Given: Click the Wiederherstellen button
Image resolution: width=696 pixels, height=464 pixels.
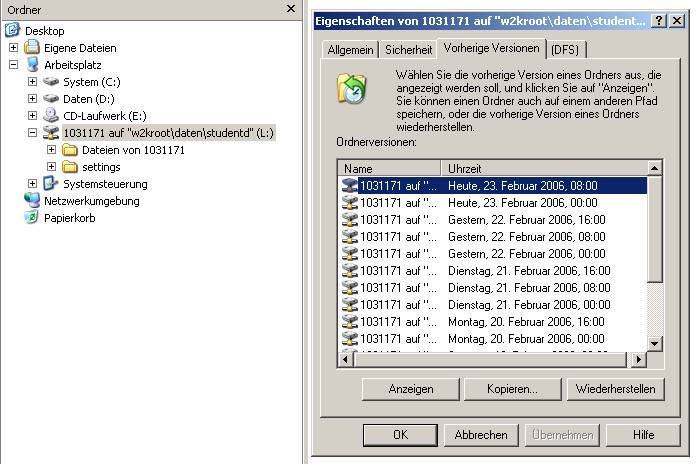Looking at the screenshot, I should coord(616,389).
